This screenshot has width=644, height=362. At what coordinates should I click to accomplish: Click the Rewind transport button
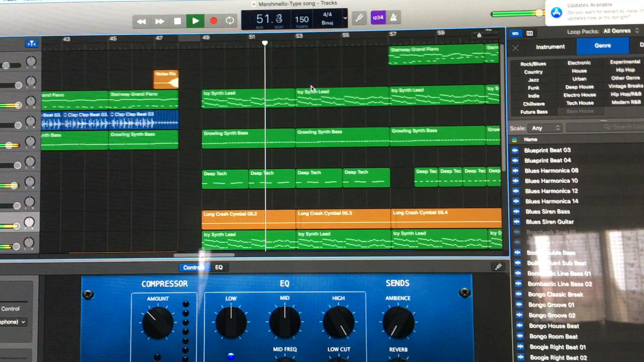click(x=141, y=21)
